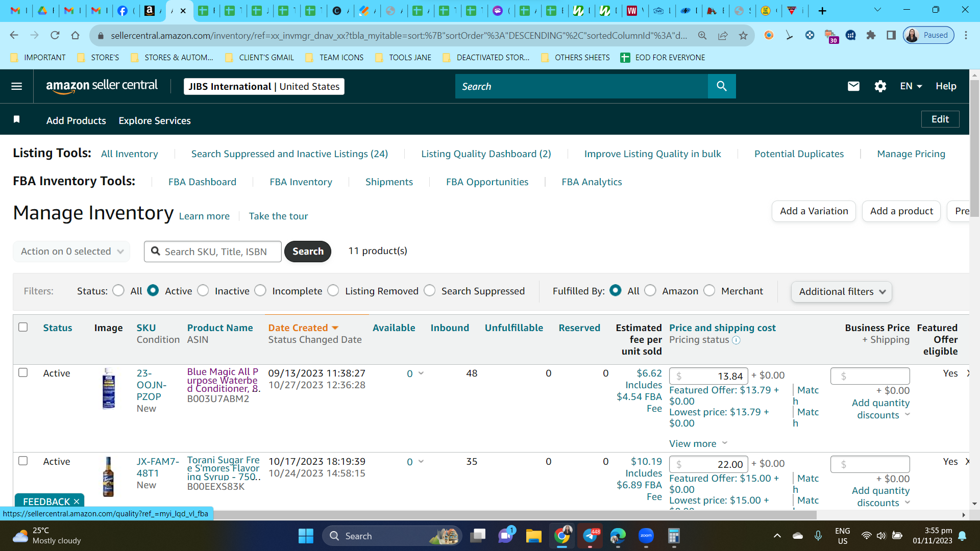Open the Add Products menu
Viewport: 980px width, 551px height.
tap(76, 120)
